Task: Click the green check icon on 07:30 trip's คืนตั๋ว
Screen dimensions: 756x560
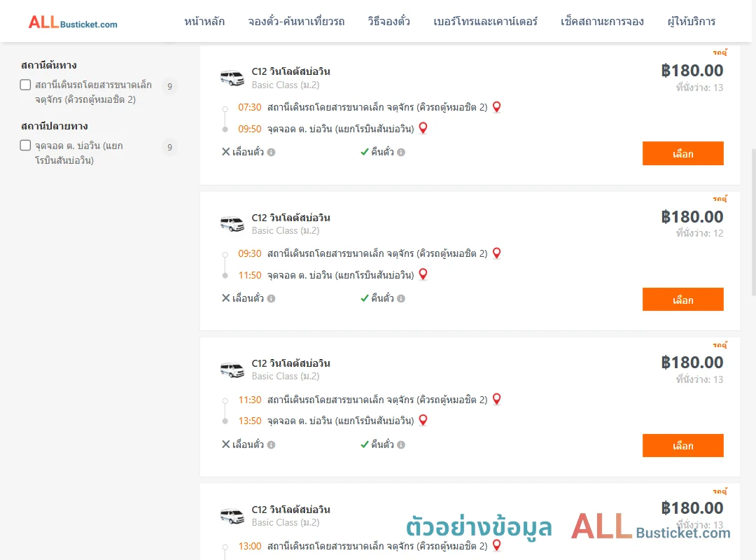Action: pyautogui.click(x=365, y=153)
